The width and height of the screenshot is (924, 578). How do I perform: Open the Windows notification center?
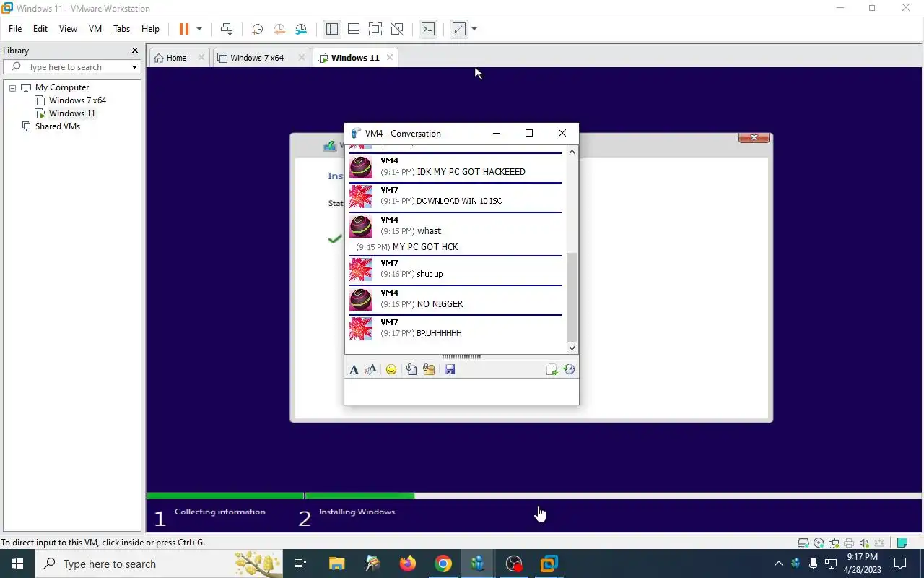click(x=900, y=564)
